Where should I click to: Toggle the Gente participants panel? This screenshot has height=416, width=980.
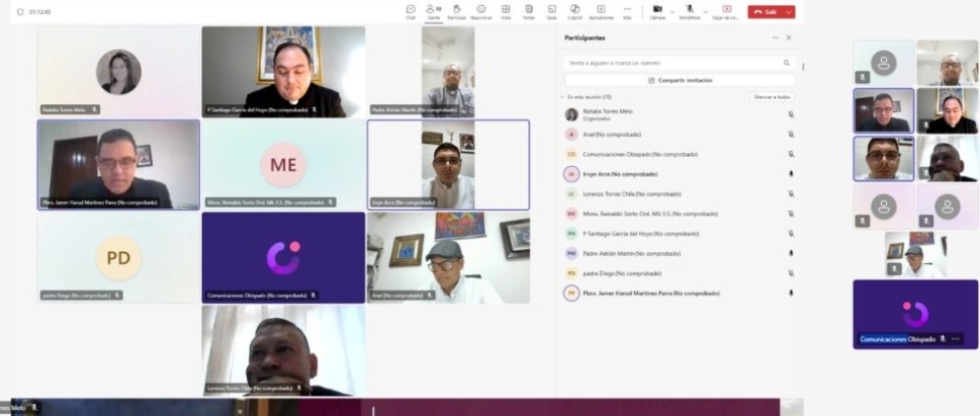(433, 11)
